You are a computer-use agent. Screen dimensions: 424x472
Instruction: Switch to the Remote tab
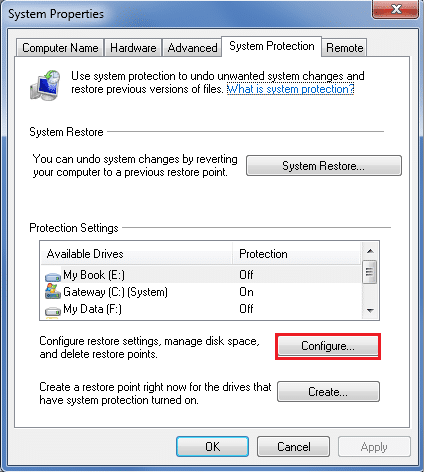344,48
